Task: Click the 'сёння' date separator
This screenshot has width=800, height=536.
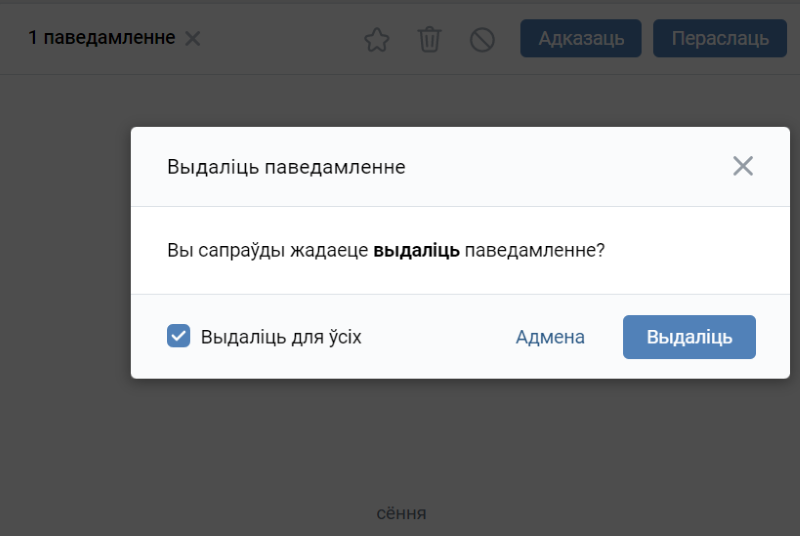Action: click(401, 513)
